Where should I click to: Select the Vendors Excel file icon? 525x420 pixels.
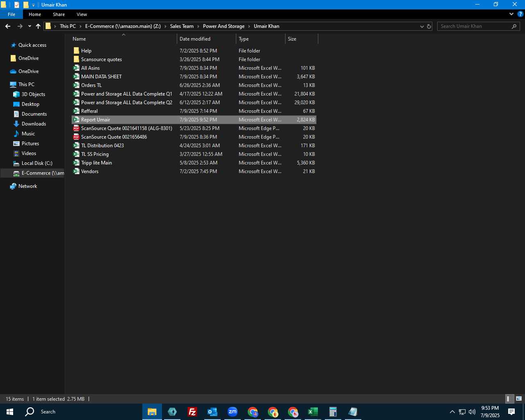76,171
